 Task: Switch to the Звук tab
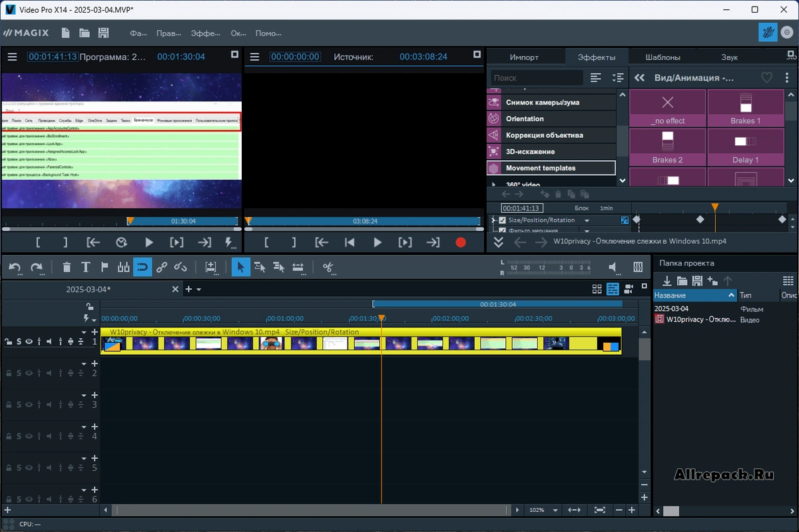pyautogui.click(x=729, y=57)
